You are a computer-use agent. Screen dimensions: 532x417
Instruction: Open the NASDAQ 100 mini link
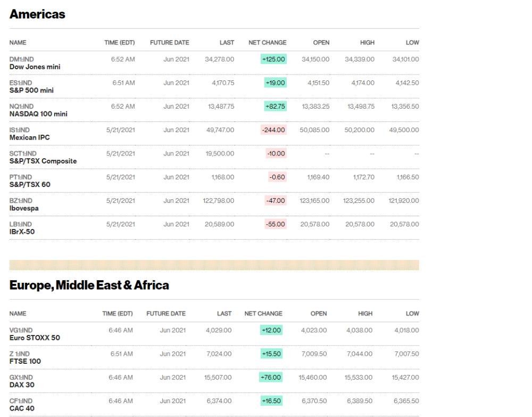pyautogui.click(x=38, y=114)
